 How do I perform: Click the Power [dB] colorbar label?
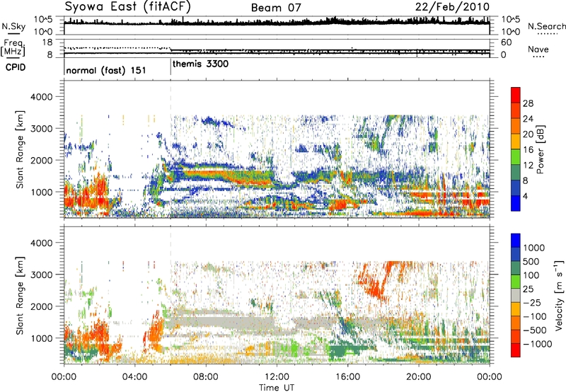pyautogui.click(x=540, y=149)
